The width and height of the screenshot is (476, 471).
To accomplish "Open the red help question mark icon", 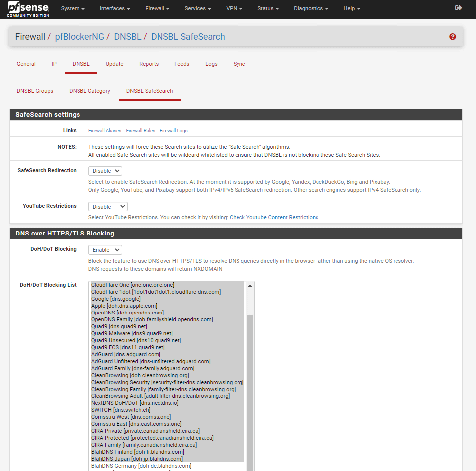I will click(452, 37).
